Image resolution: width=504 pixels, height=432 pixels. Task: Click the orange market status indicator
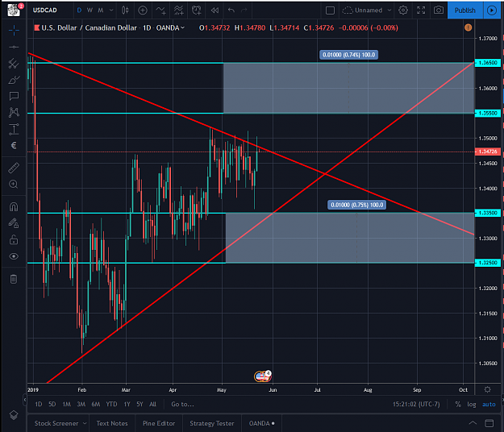468,27
